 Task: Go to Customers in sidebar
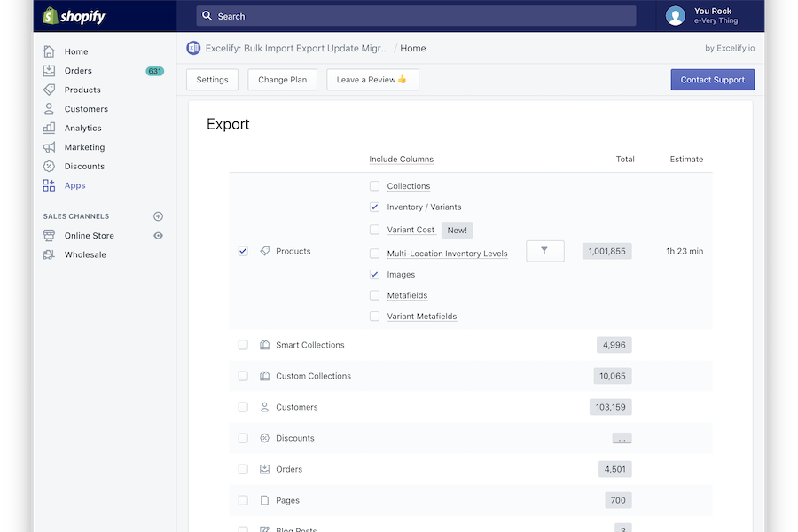coord(86,109)
